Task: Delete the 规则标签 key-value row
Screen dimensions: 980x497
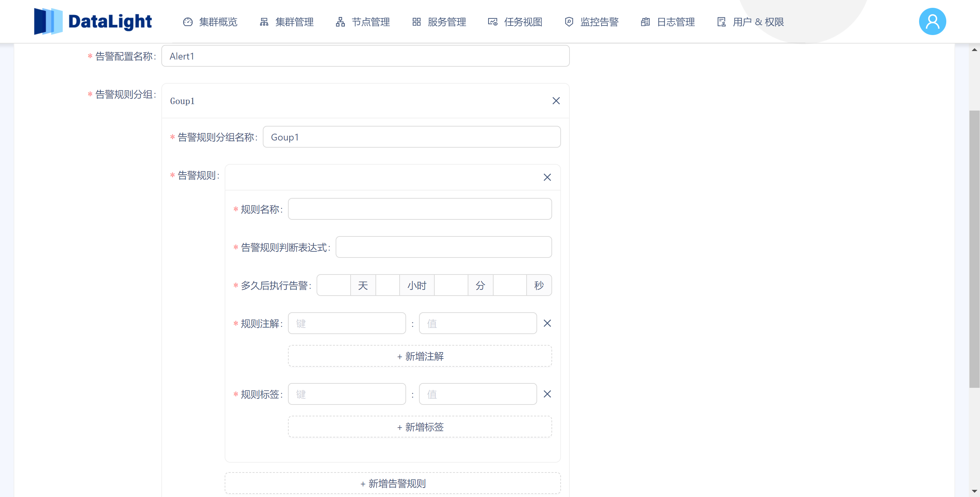Action: click(x=547, y=394)
